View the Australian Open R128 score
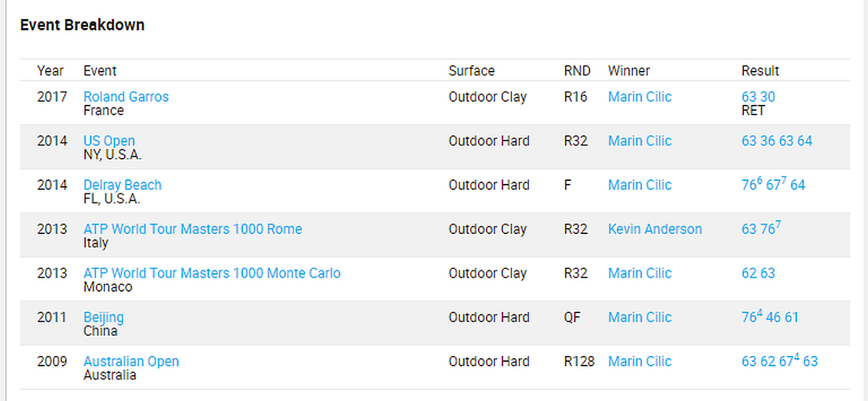 (779, 362)
